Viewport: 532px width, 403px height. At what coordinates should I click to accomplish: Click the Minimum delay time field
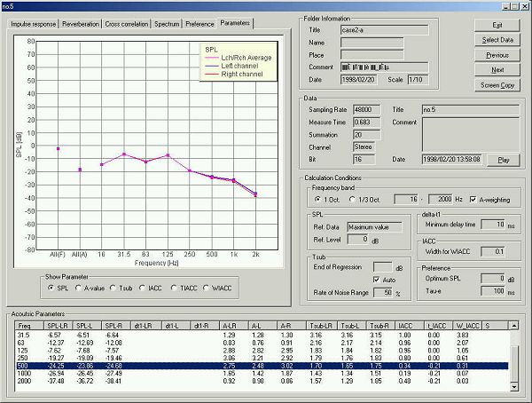(x=493, y=225)
